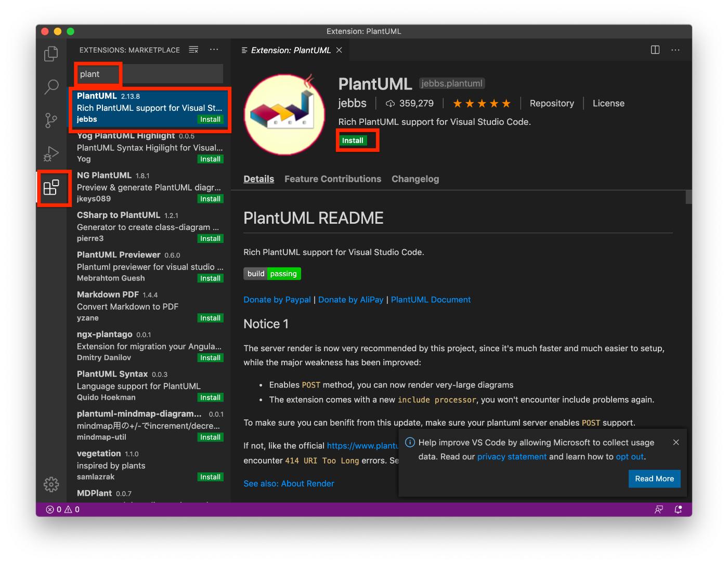Install ngx-plantago extension
The image size is (728, 564).
(x=211, y=358)
